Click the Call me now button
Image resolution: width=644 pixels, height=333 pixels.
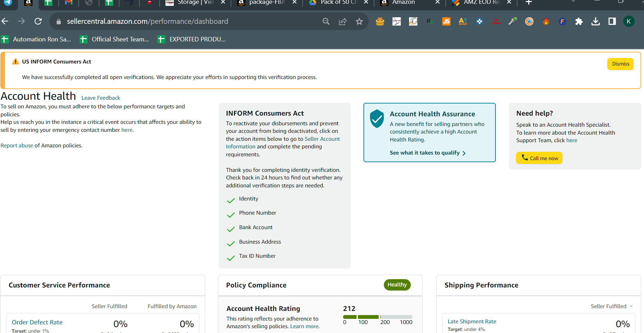click(x=539, y=158)
